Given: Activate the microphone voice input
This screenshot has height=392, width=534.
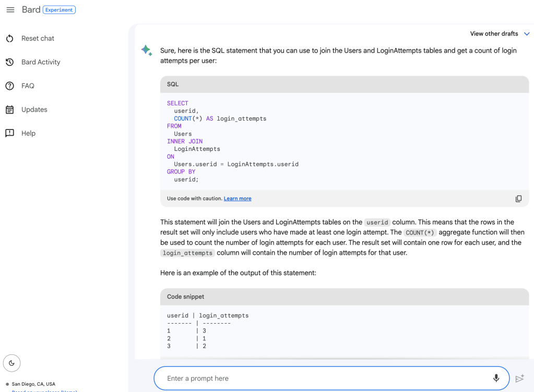Looking at the screenshot, I should click(x=496, y=378).
